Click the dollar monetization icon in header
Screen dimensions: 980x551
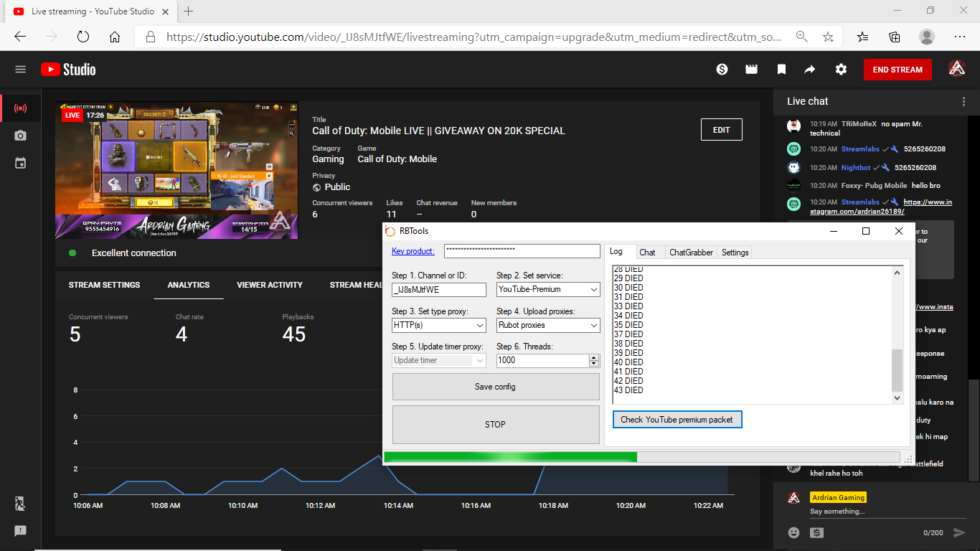[x=722, y=70]
